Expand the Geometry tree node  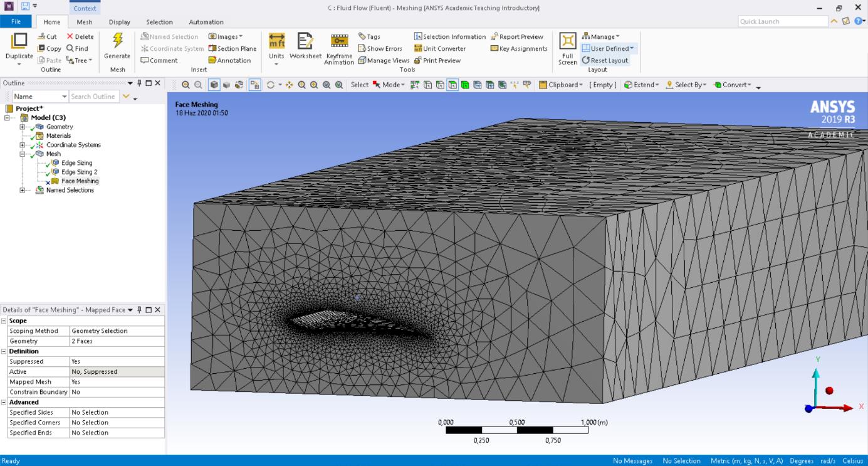23,127
